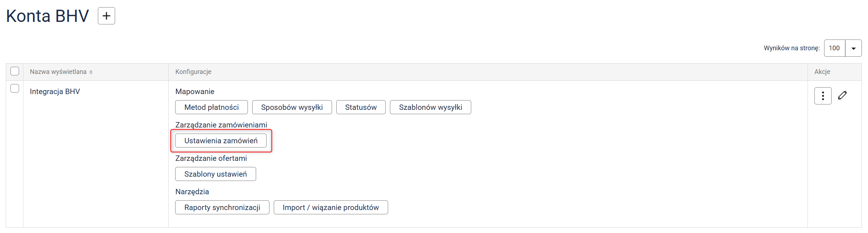Check the Integracja BHV row checkbox
Image resolution: width=868 pixels, height=233 pixels.
15,88
